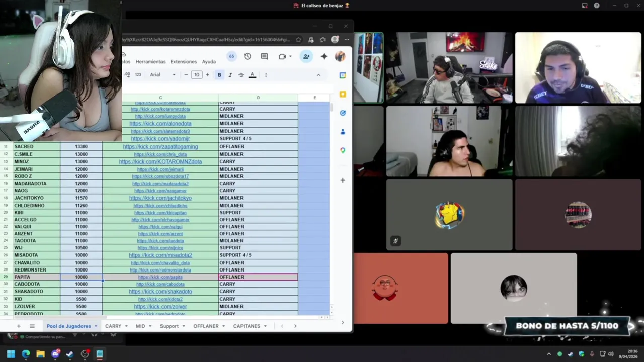Viewport: 644px width, 362px height.
Task: Open the Extensiones menu
Action: click(x=184, y=62)
